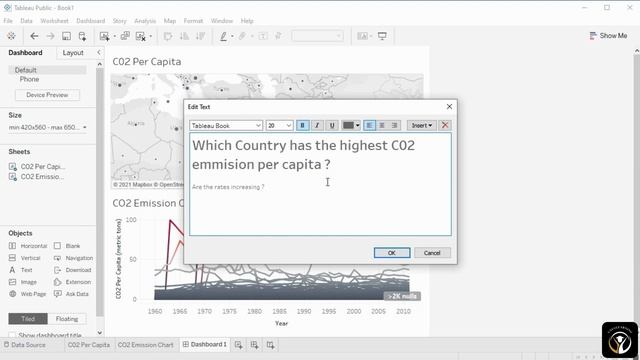Viewport: 640px width, 360px height.
Task: Open the Dashboard menu
Action: point(91,21)
